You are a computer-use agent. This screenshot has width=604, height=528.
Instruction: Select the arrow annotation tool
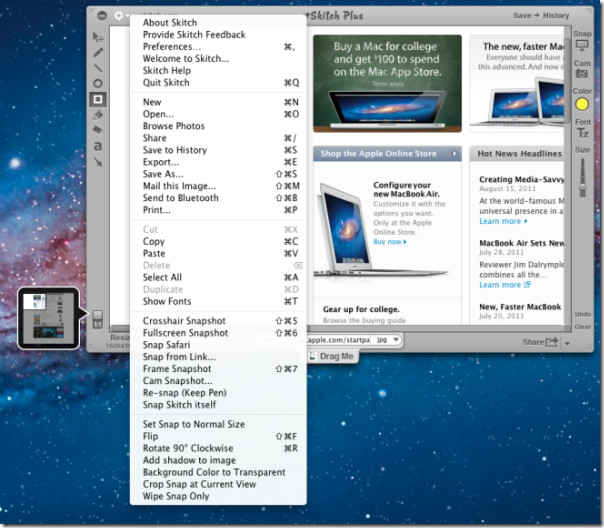click(x=98, y=162)
